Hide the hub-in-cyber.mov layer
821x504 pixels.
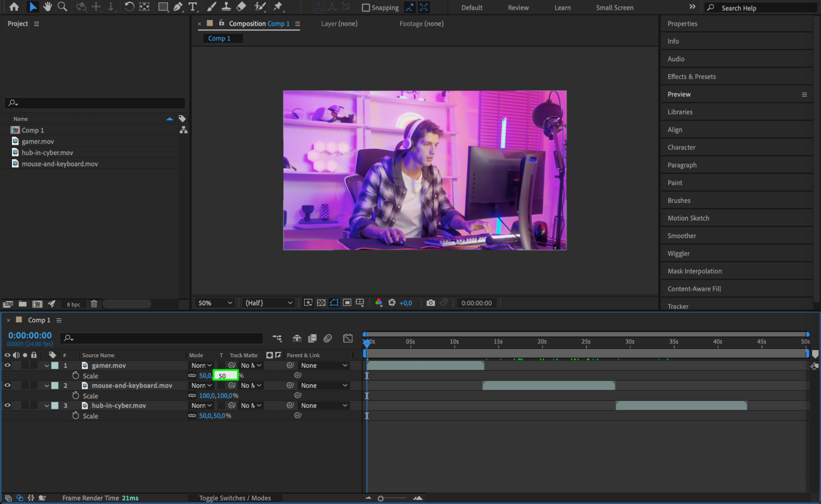[x=7, y=405]
